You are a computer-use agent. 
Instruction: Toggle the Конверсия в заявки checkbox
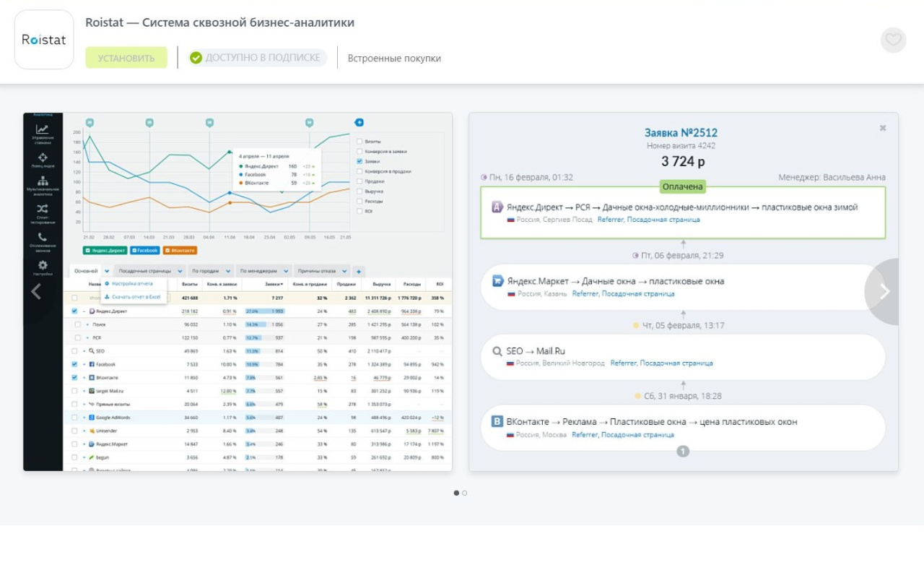[x=359, y=152]
